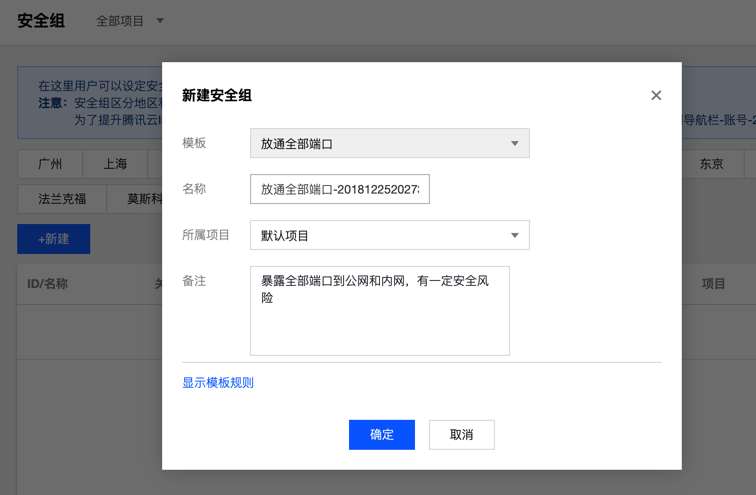Screen dimensions: 756x495
Task: Click the 项目 column header
Action: tap(713, 284)
